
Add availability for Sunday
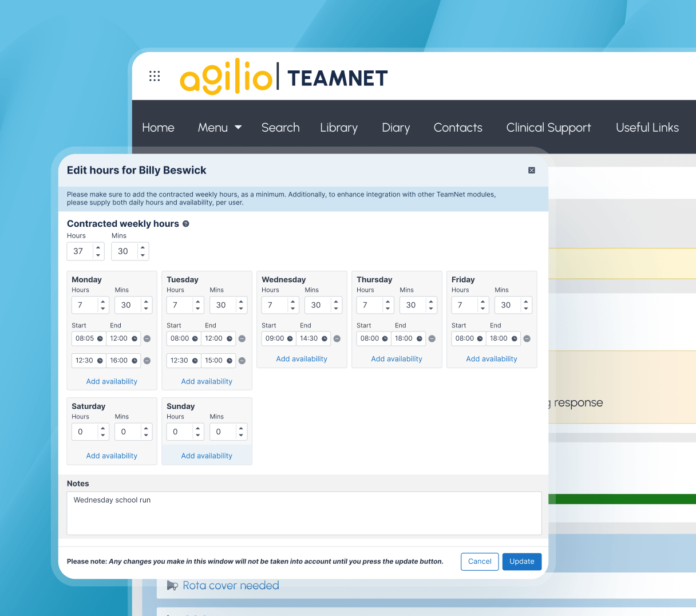(207, 456)
